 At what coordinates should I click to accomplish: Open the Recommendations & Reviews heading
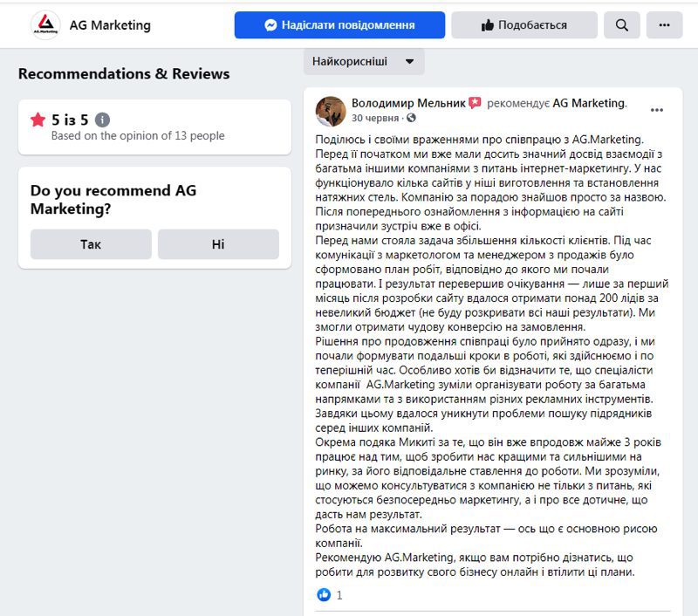(x=123, y=74)
